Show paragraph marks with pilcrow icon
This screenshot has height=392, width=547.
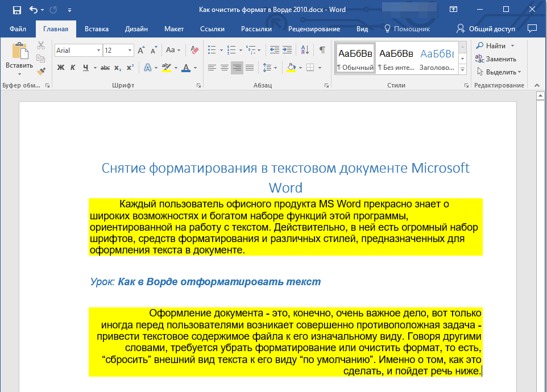[x=322, y=50]
